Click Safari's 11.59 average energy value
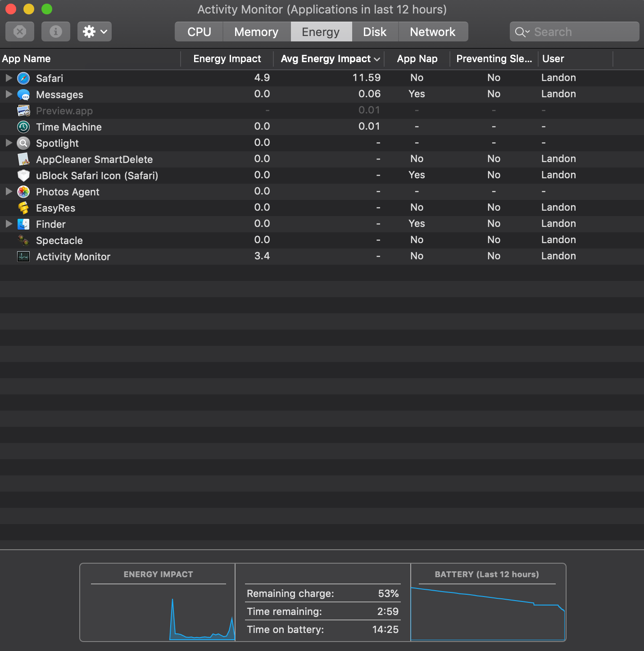The height and width of the screenshot is (651, 644). tap(367, 77)
